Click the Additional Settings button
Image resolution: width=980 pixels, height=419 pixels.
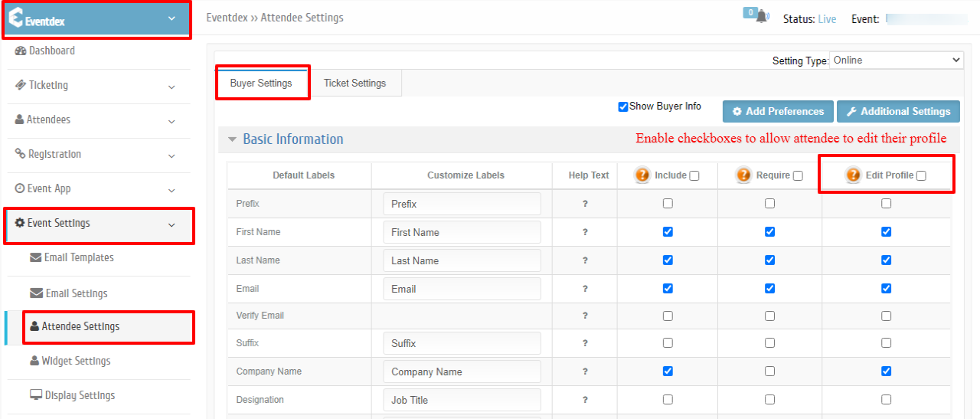pyautogui.click(x=898, y=111)
